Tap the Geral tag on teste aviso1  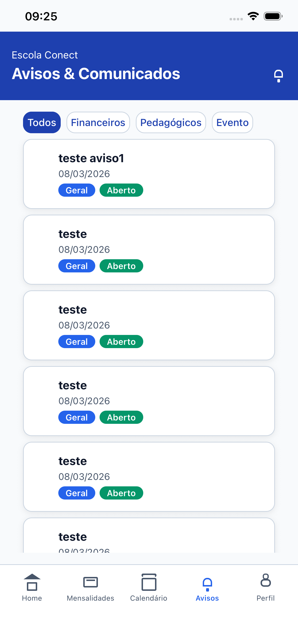tap(77, 190)
